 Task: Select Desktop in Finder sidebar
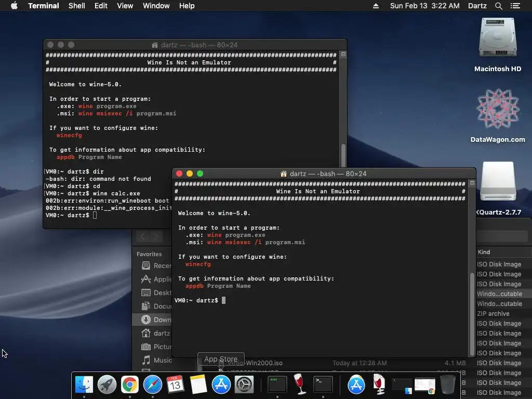click(x=156, y=293)
